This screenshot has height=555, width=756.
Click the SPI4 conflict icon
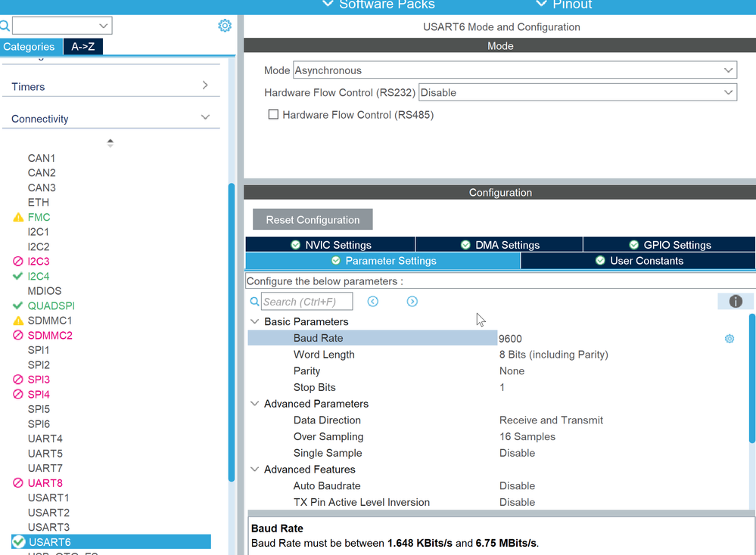click(18, 394)
